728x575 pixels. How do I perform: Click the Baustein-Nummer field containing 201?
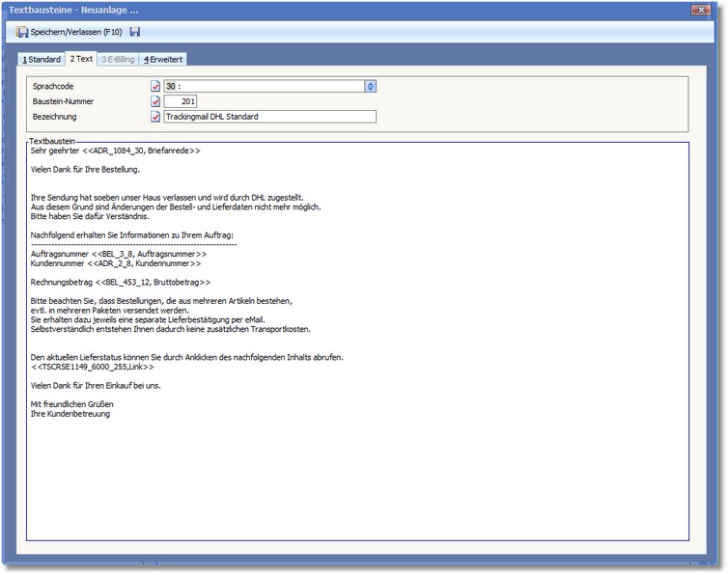pos(182,101)
